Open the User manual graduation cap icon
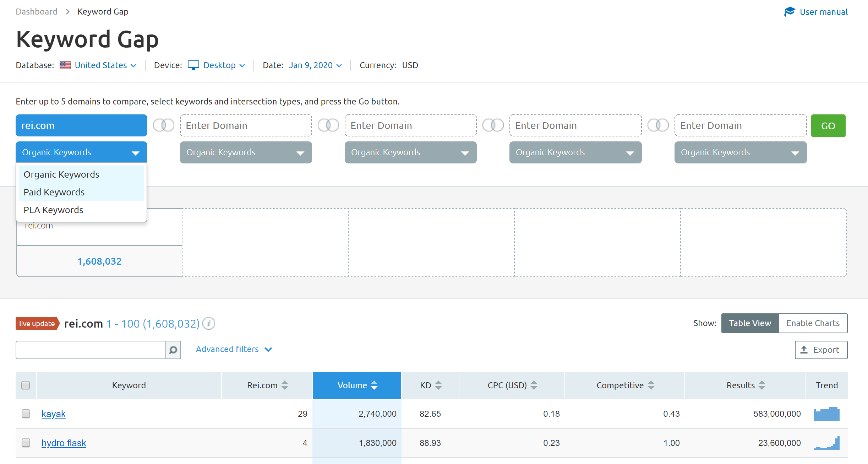The height and width of the screenshot is (464, 868). tap(790, 12)
